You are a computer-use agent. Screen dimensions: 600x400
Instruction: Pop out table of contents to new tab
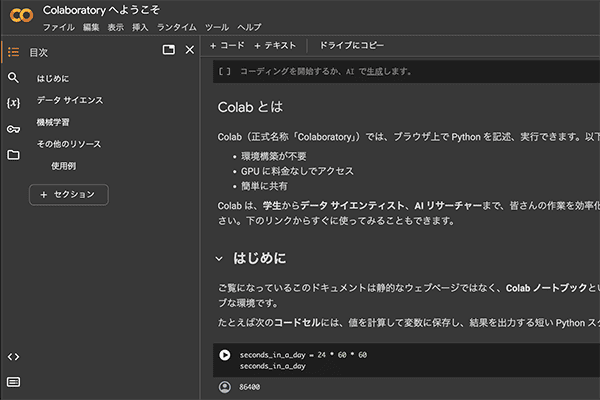click(168, 50)
